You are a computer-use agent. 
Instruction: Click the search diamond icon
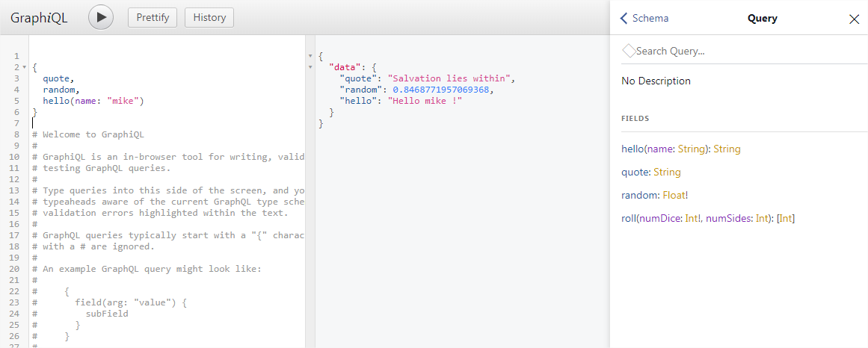[x=629, y=51]
